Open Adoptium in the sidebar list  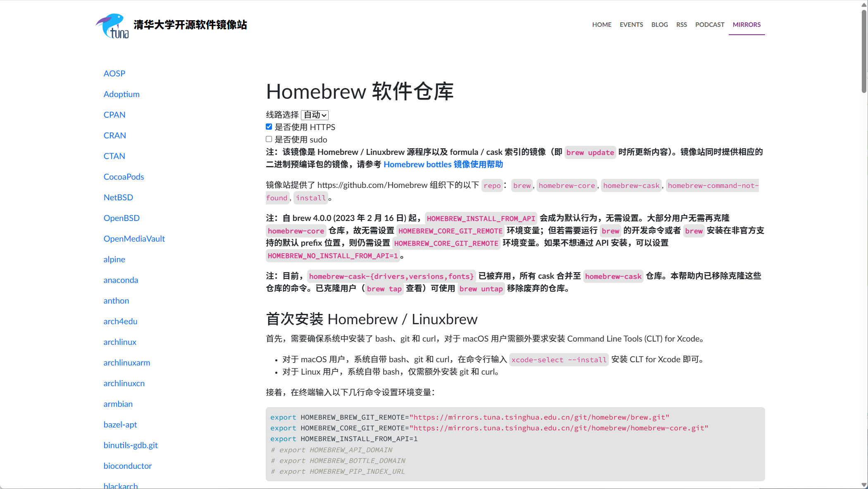(x=122, y=94)
